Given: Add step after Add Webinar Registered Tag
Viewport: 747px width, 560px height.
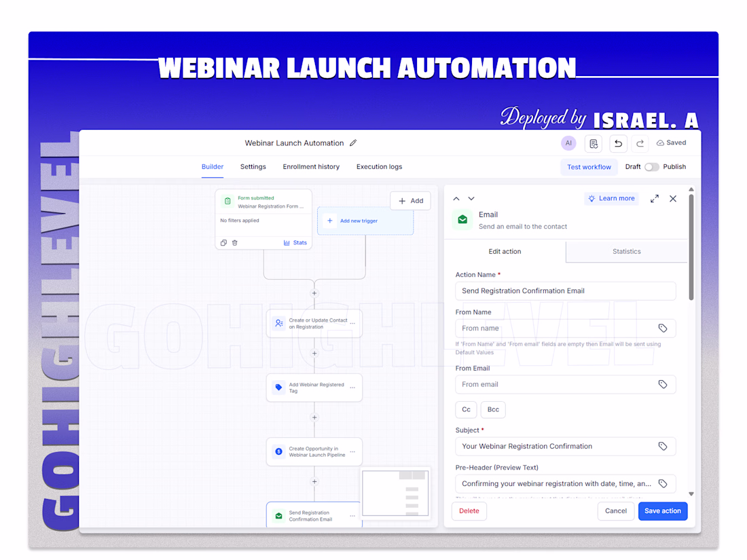Looking at the screenshot, I should click(314, 417).
